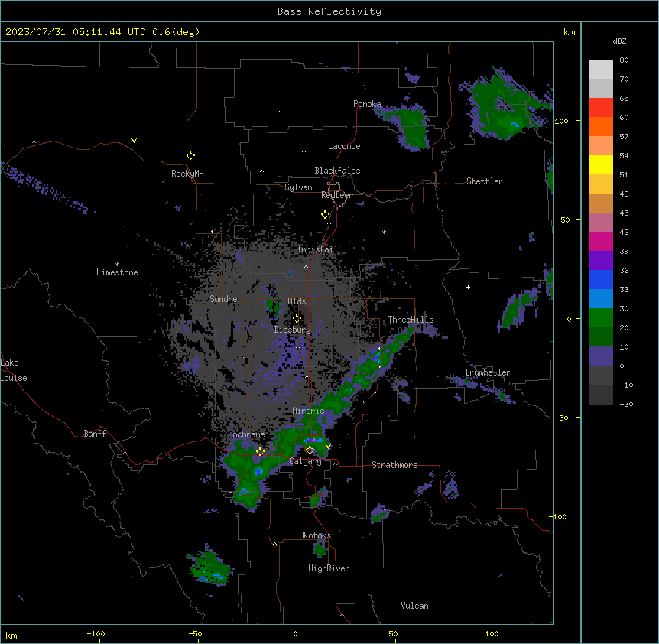This screenshot has height=644, width=659.
Task: Click the Okotoks label
Action: click(315, 535)
